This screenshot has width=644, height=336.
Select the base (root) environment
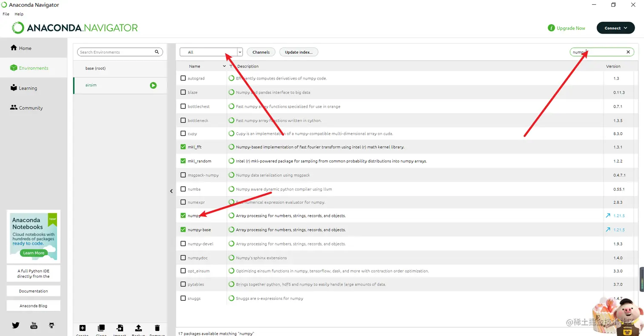point(120,68)
